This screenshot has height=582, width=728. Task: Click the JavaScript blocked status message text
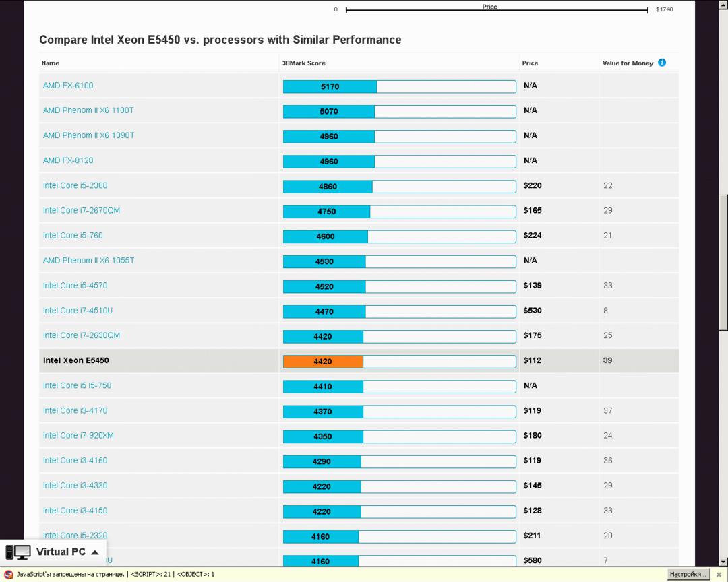(116, 575)
